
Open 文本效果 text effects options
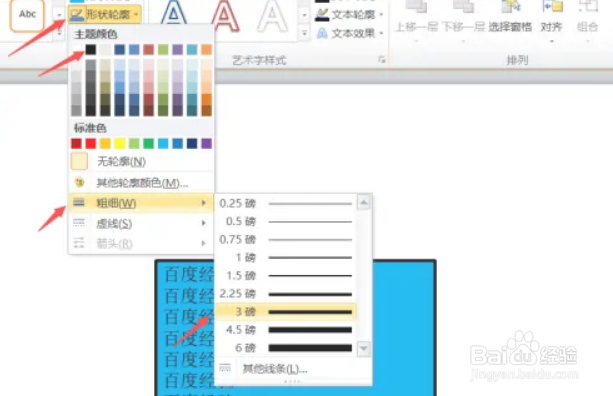(349, 33)
